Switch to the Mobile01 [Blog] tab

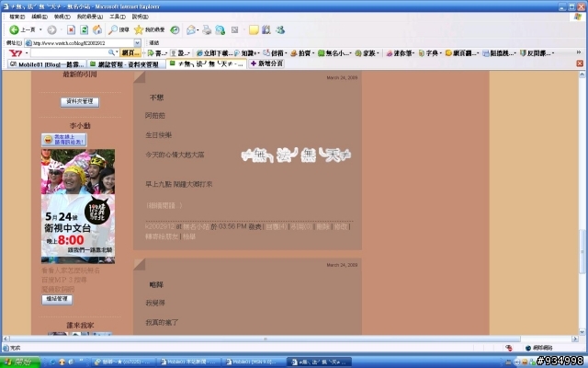pos(47,64)
